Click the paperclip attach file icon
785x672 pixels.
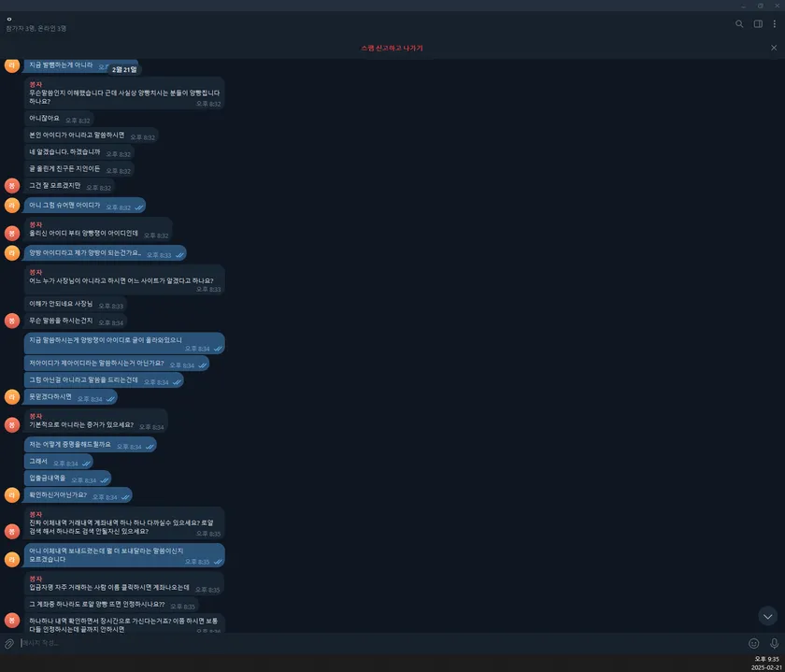[9, 643]
